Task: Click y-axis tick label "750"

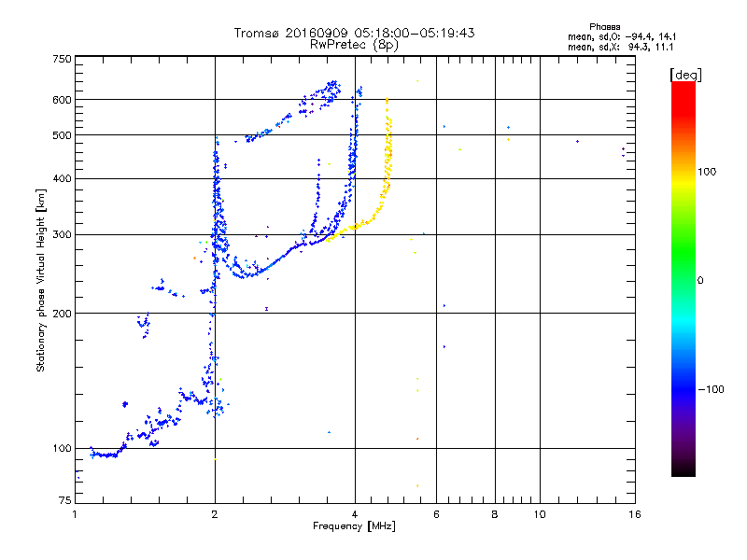Action: point(62,59)
